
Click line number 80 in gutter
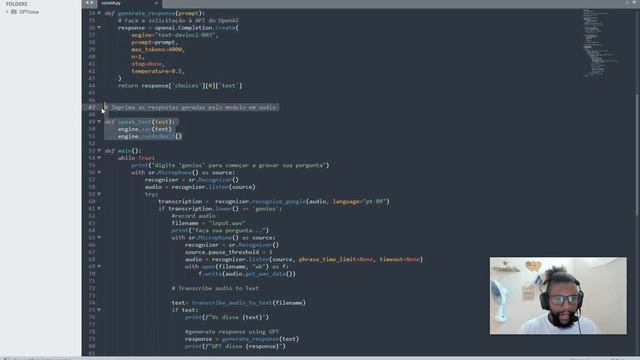[x=92, y=346]
